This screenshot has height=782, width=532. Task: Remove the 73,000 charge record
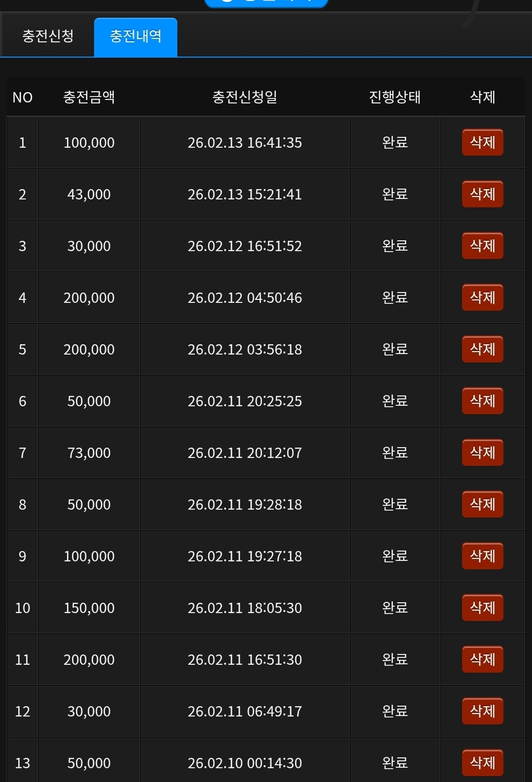point(482,453)
